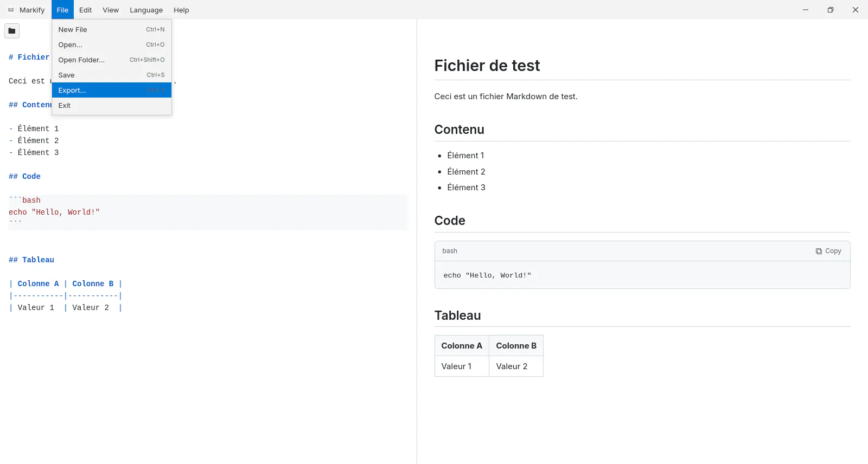Close the Markify window
Viewport: 868px width, 464px height.
click(856, 10)
